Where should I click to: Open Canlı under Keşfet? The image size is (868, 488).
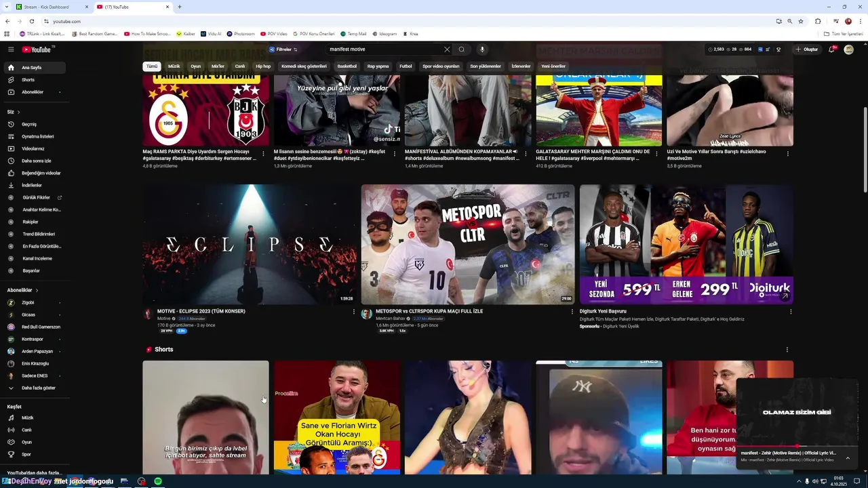tap(34, 430)
